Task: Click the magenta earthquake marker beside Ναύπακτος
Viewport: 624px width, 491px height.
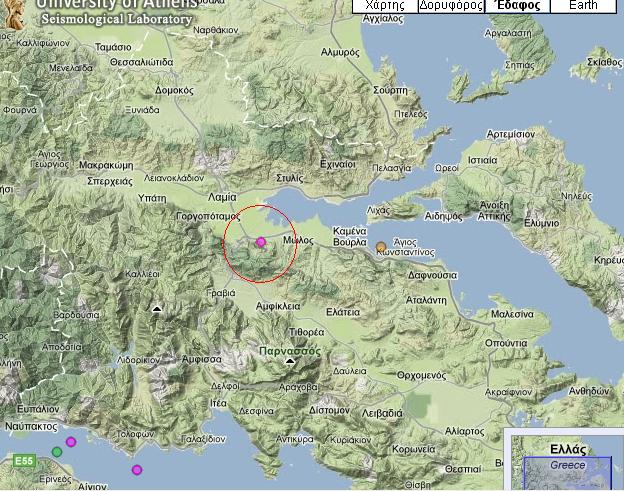Action: click(x=71, y=441)
